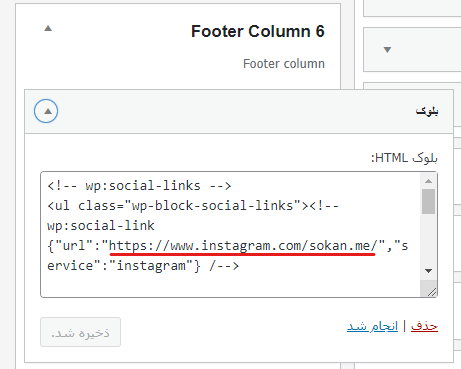Click the textarea scrollbar down arrow
This screenshot has height=369, width=461.
428,271
